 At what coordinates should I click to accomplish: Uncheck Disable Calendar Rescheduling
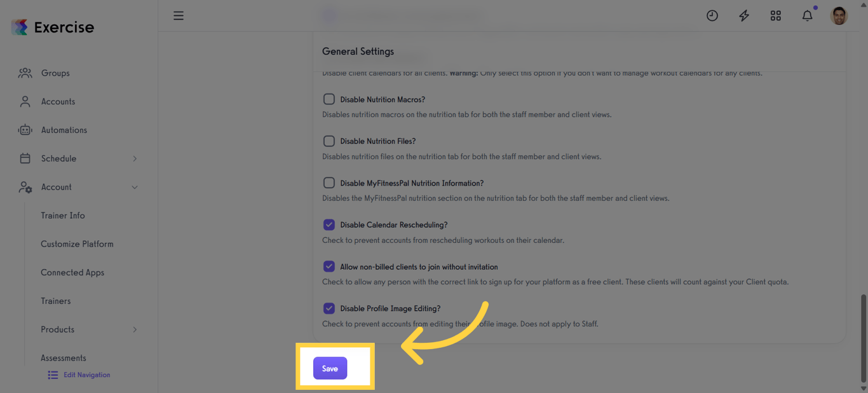click(329, 224)
